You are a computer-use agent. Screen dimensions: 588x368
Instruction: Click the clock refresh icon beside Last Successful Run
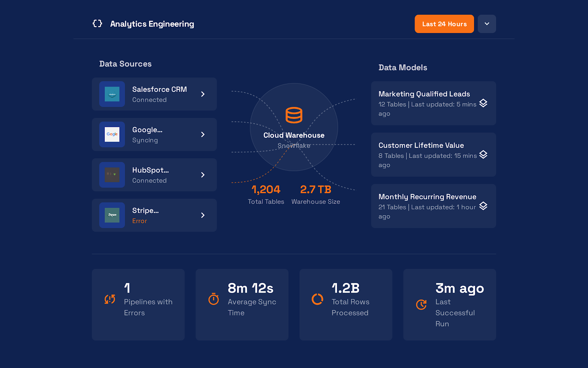(x=421, y=305)
